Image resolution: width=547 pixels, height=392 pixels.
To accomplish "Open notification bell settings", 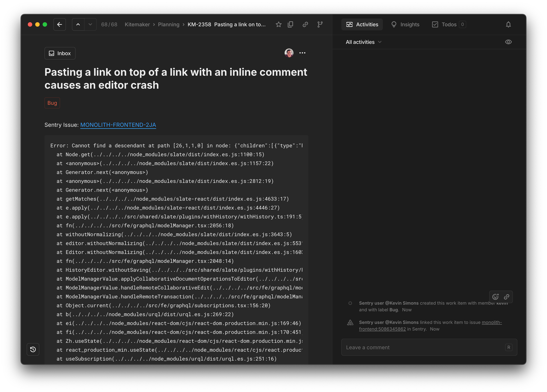I will tap(508, 25).
